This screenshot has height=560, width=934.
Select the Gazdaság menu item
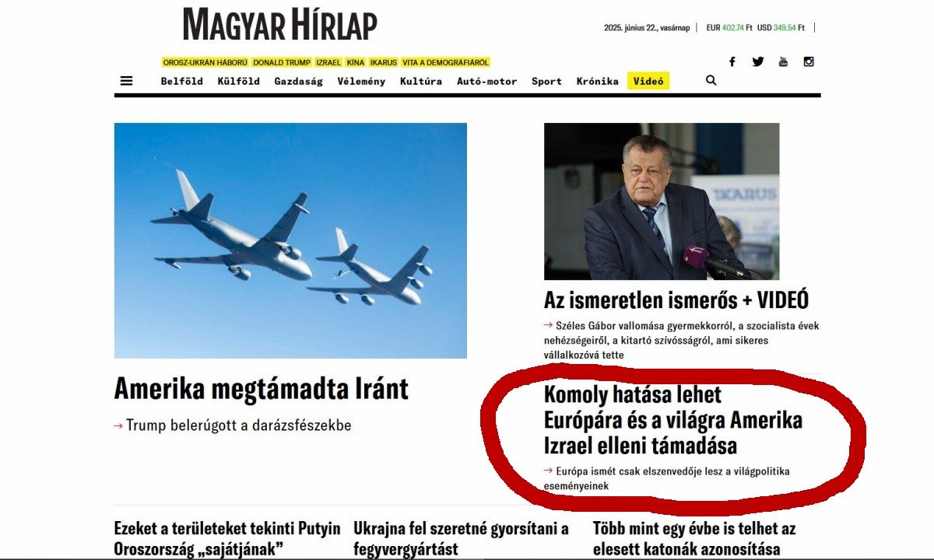298,81
